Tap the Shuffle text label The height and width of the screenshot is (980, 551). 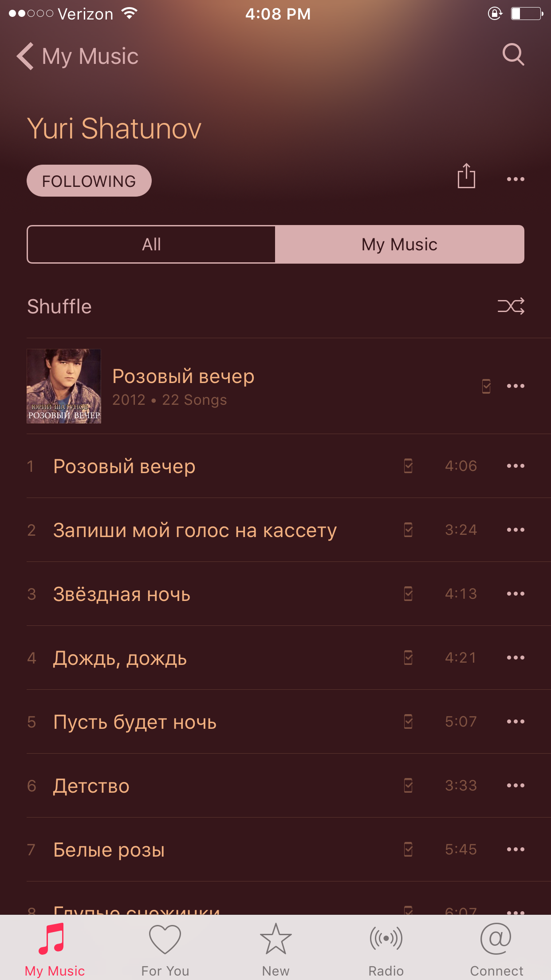(x=59, y=306)
